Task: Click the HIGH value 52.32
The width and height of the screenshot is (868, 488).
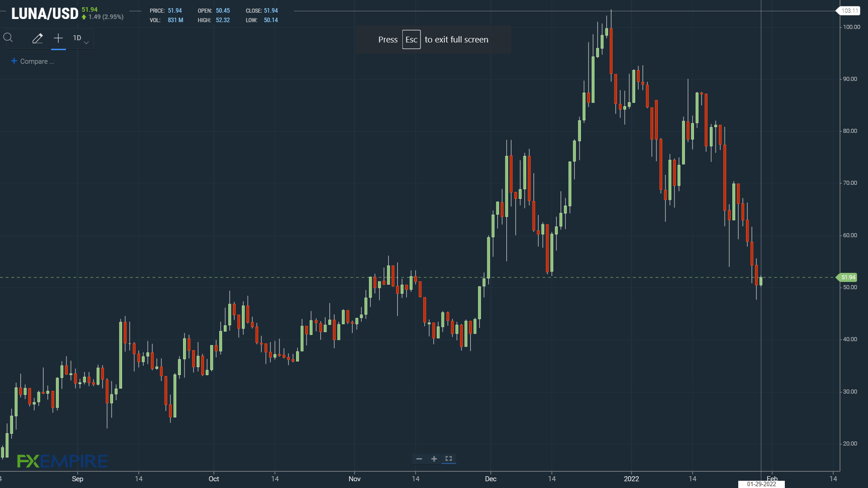Action: (223, 20)
